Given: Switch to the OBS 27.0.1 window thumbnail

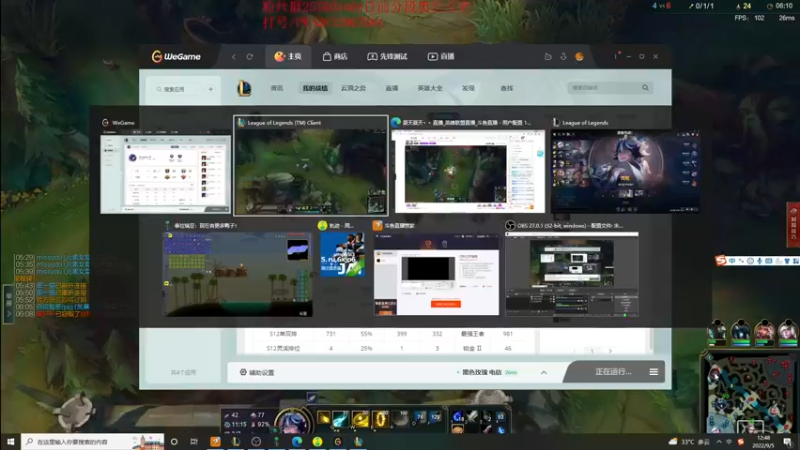Looking at the screenshot, I should tap(571, 274).
